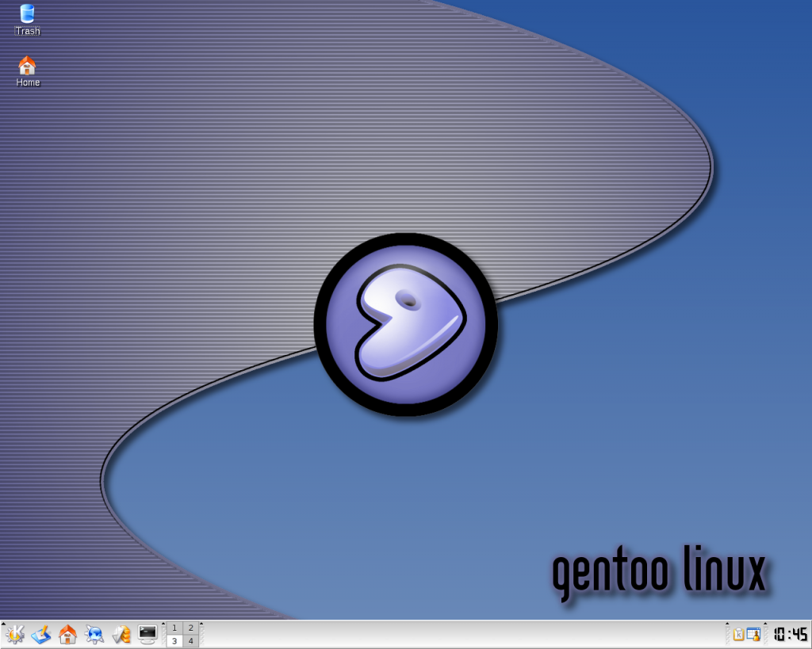
Task: Open the Home desktop icon
Action: tap(28, 65)
